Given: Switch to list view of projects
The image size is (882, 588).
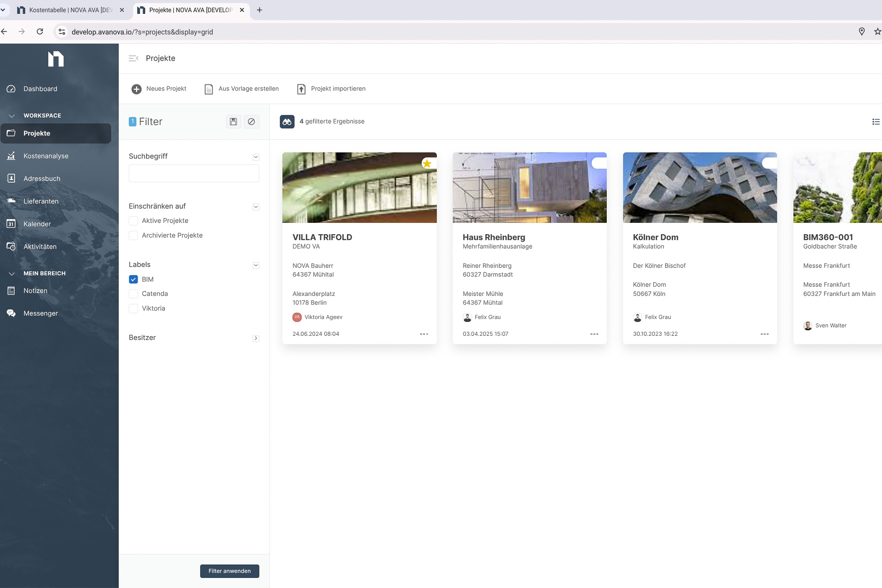Looking at the screenshot, I should click(876, 121).
